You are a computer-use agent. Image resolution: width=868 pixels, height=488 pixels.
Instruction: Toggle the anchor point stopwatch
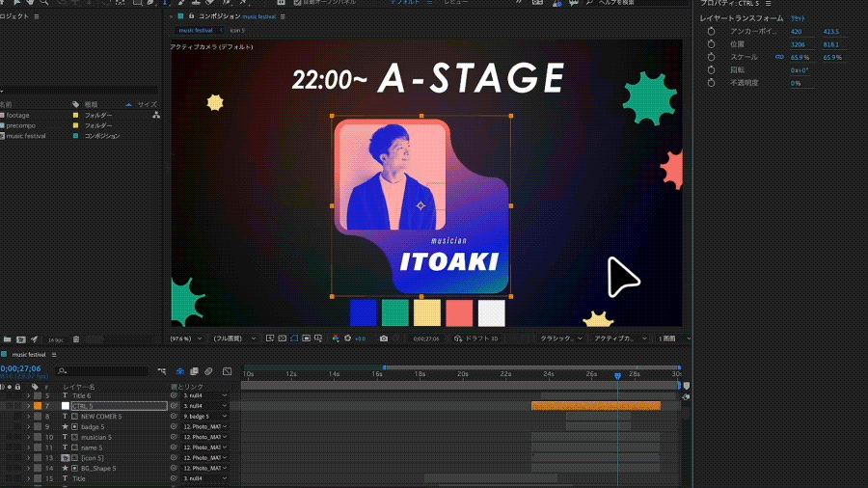(x=712, y=32)
